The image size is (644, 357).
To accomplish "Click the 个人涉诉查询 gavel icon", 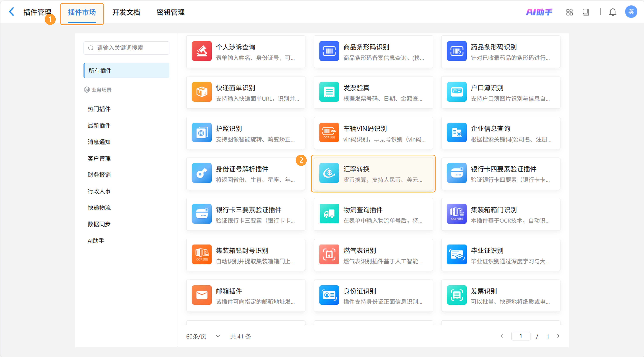I will 202,51.
